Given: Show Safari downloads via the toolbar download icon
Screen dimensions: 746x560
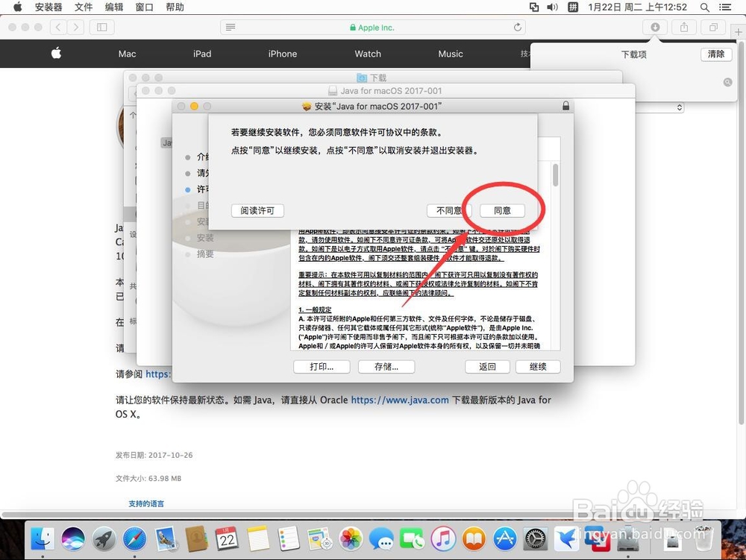Looking at the screenshot, I should coord(654,27).
